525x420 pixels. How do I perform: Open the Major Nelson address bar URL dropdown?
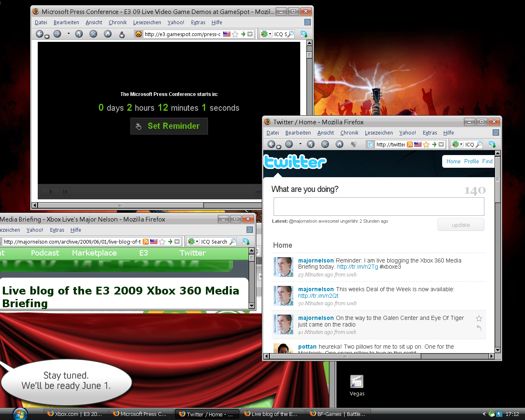[177, 242]
